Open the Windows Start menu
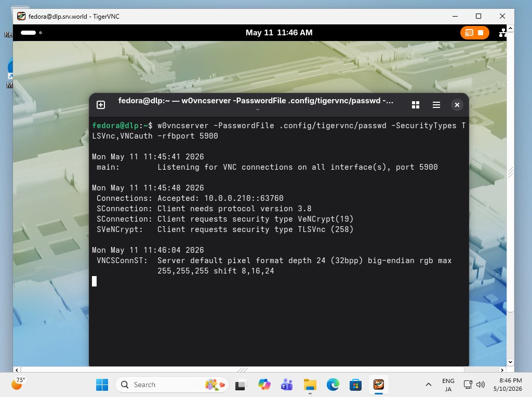 [x=102, y=385]
